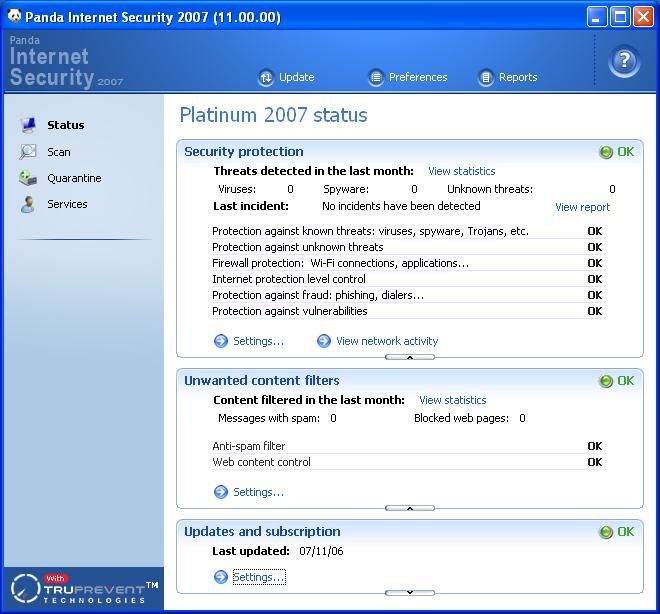The width and height of the screenshot is (660, 614).
Task: Collapse the Unwanted content filters panel
Action: point(409,508)
